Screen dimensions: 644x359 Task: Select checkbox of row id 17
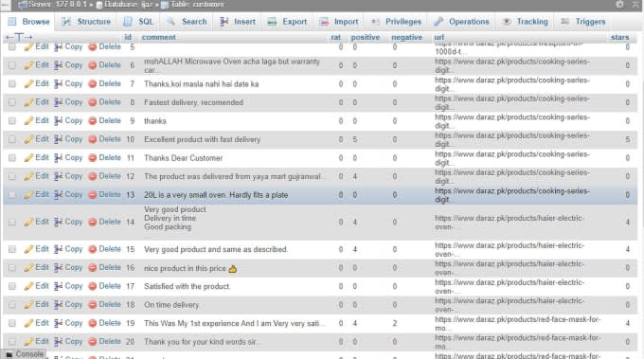12,286
